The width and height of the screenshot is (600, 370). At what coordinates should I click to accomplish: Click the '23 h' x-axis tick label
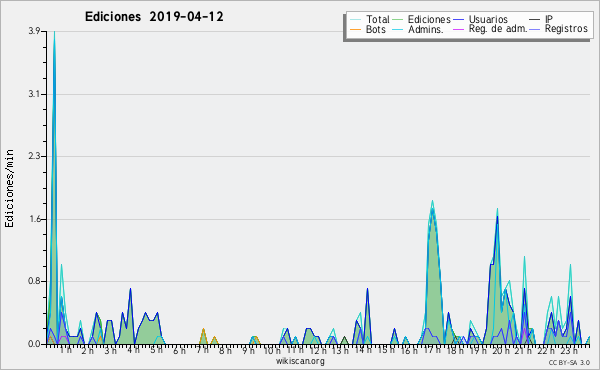(569, 351)
